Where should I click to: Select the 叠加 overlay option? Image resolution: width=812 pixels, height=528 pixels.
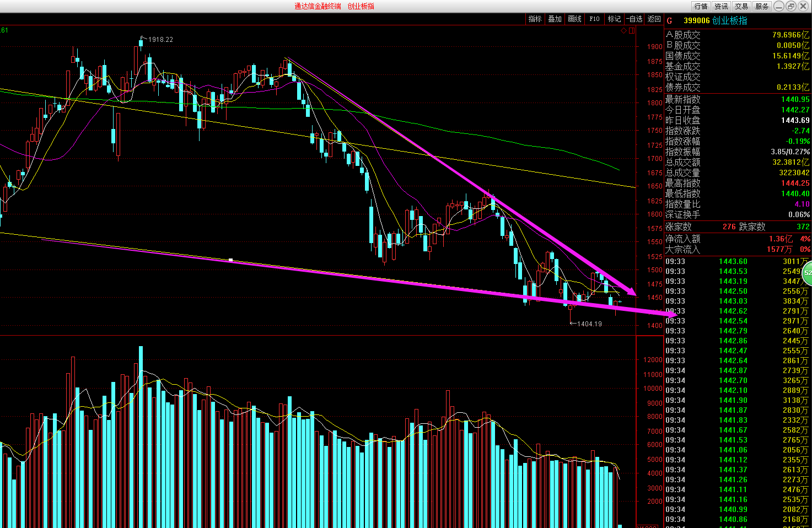555,19
